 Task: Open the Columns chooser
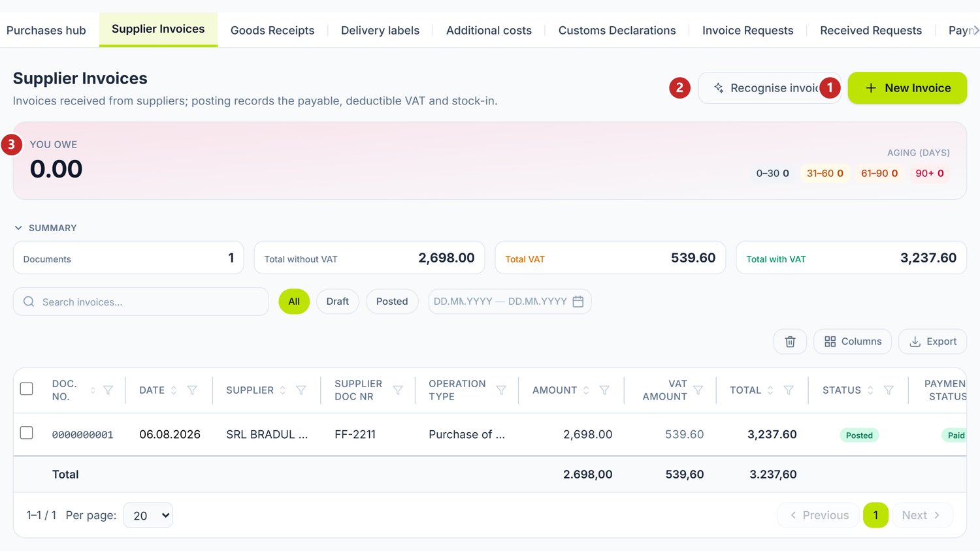(x=853, y=341)
